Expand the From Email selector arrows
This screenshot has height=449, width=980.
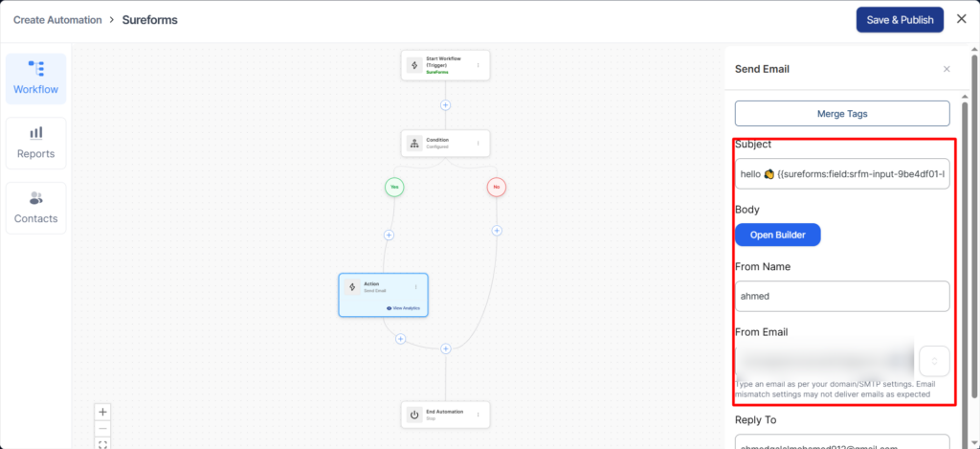[934, 361]
